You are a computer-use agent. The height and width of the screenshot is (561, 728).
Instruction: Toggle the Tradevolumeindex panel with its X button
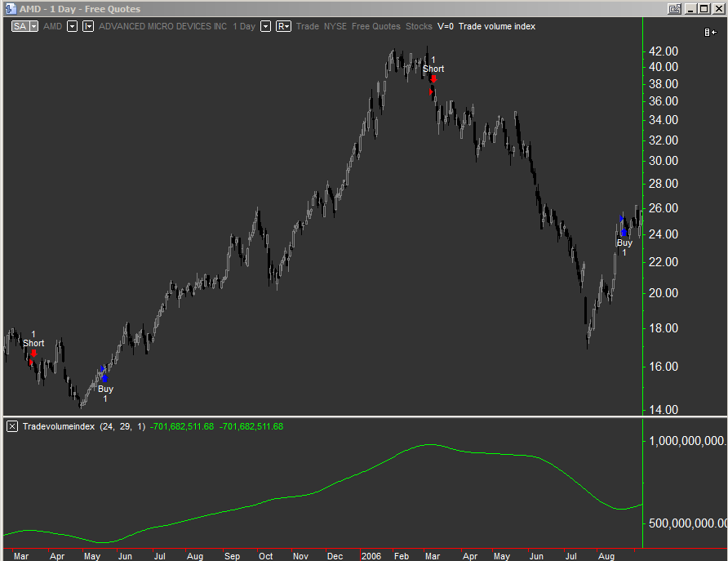click(11, 426)
